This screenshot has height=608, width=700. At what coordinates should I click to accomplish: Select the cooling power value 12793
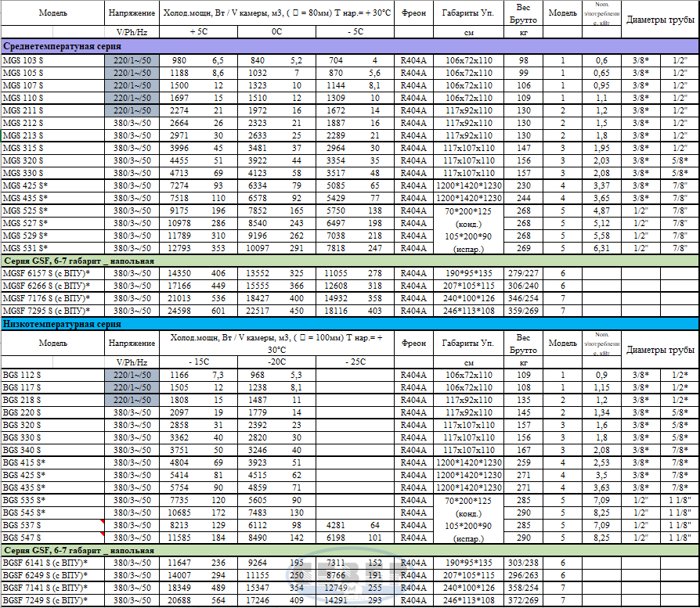pyautogui.click(x=179, y=248)
